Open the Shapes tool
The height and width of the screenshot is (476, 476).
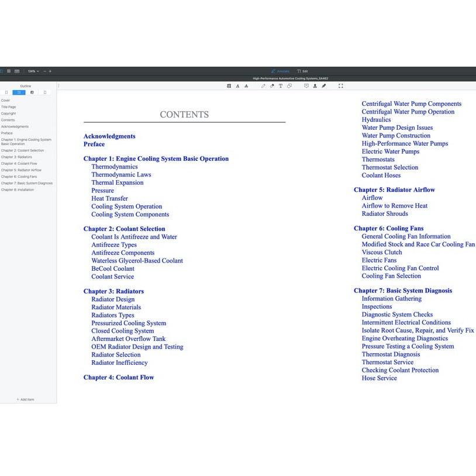point(289,86)
